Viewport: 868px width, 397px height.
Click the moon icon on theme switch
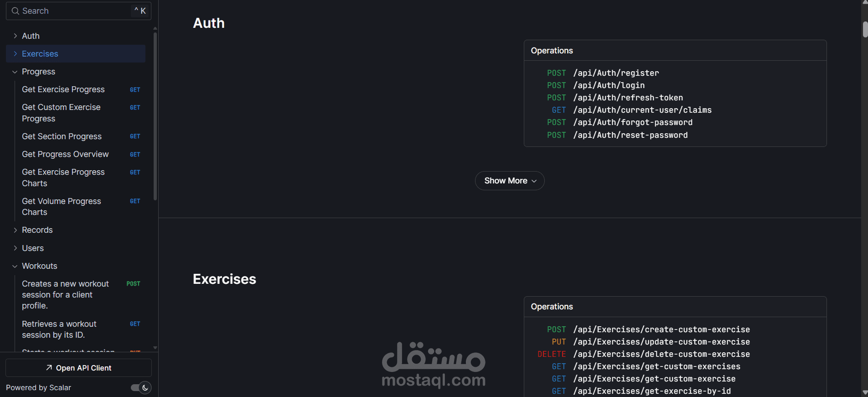[x=145, y=388]
